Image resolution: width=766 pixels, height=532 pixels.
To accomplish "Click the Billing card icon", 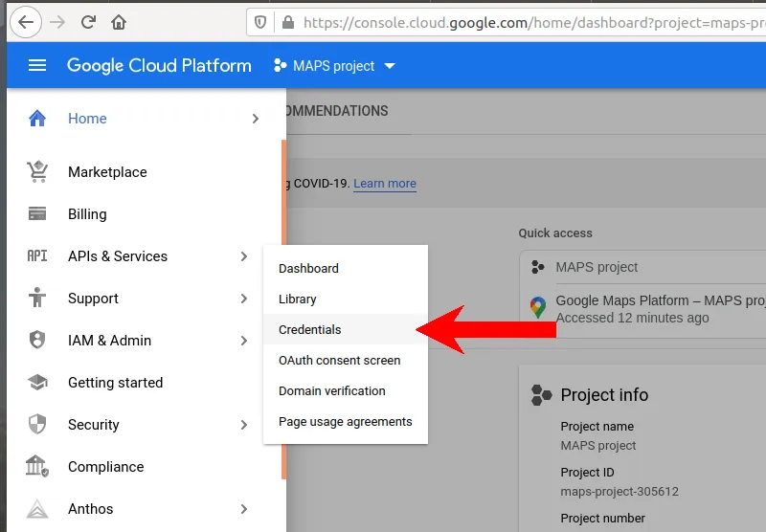I will [37, 213].
